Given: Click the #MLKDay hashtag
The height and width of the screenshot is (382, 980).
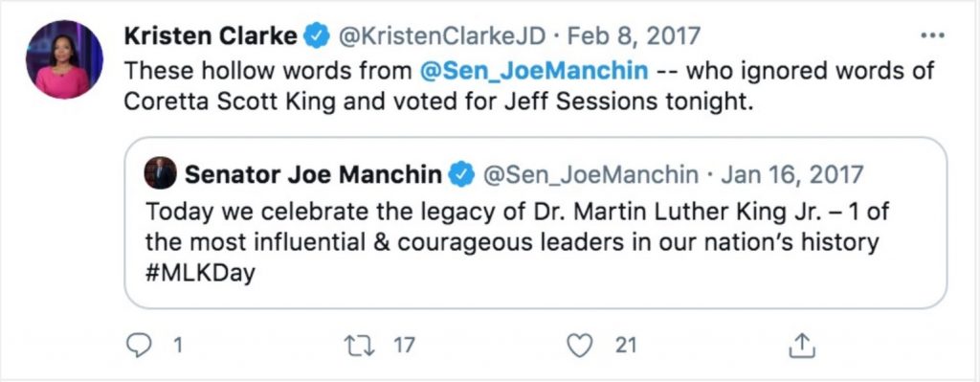Looking at the screenshot, I should coord(201,273).
